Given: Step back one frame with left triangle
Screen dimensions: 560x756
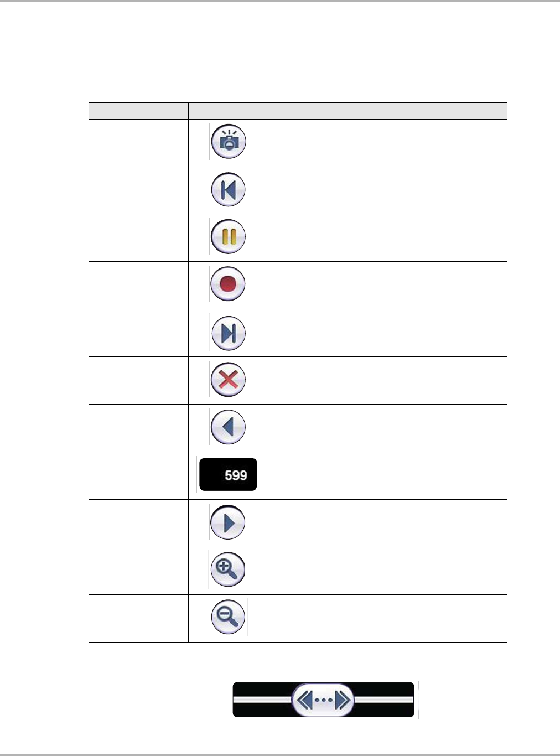Looking at the screenshot, I should (x=228, y=427).
